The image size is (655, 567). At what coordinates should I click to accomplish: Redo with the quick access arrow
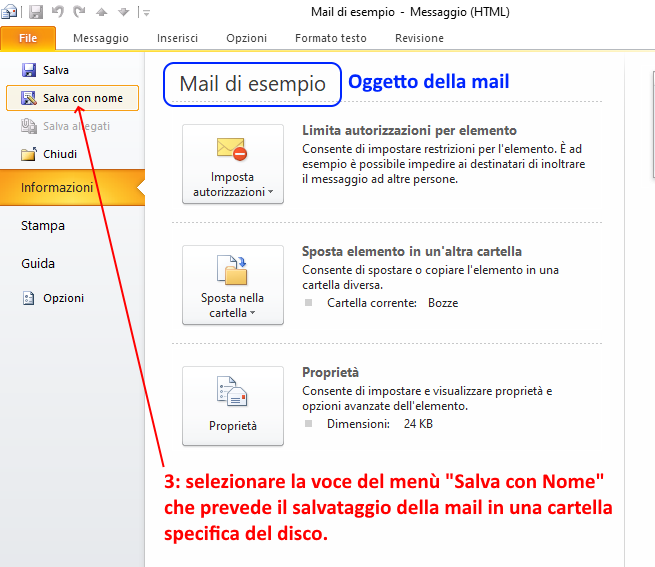pyautogui.click(x=79, y=12)
